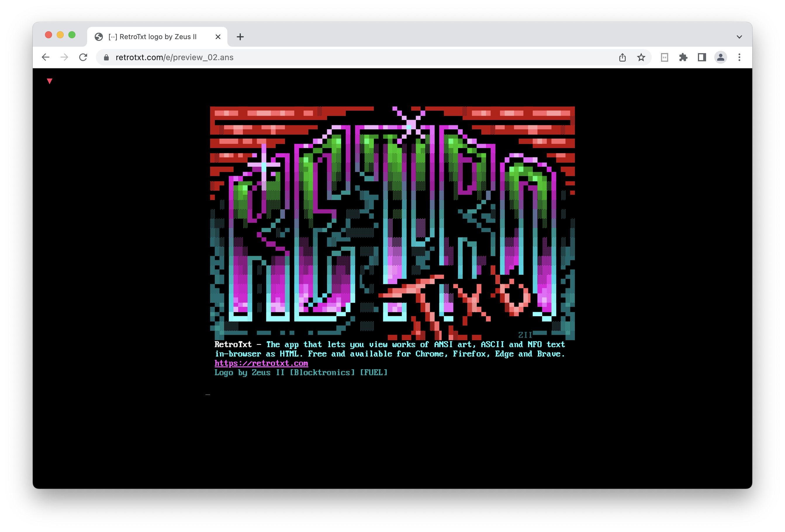The height and width of the screenshot is (532, 785).
Task: Expand the tab search chevron
Action: click(x=739, y=37)
